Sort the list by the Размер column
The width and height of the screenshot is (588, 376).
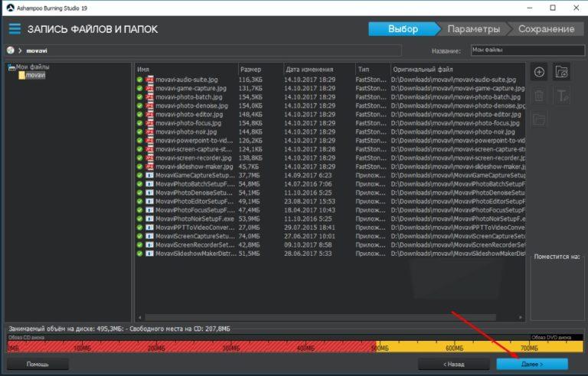coord(259,69)
